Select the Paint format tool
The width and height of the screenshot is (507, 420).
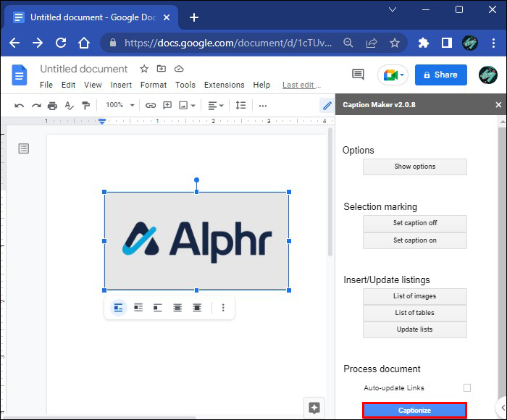pos(86,106)
